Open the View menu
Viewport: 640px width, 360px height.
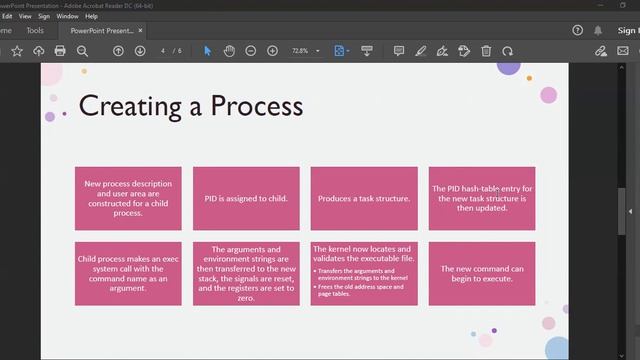(x=25, y=16)
